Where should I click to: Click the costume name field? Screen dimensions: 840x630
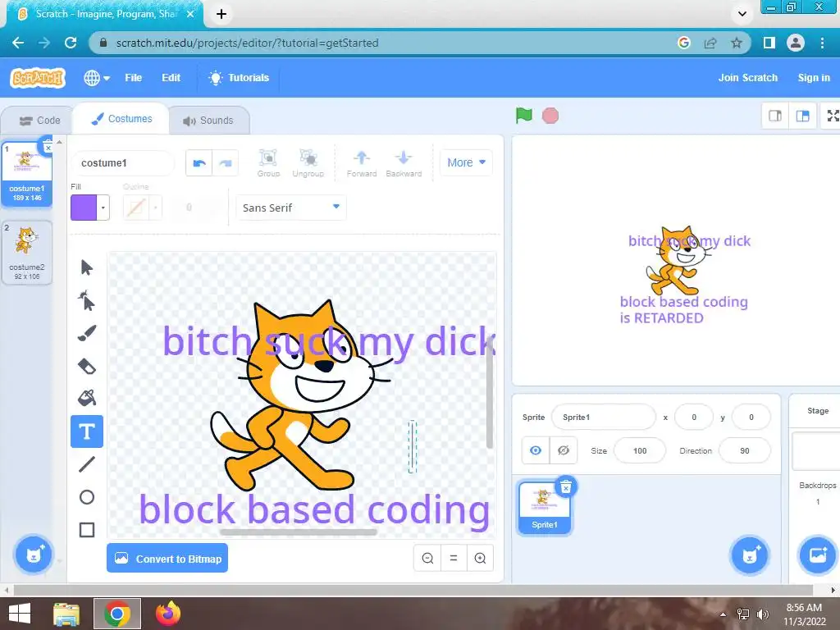coord(123,163)
